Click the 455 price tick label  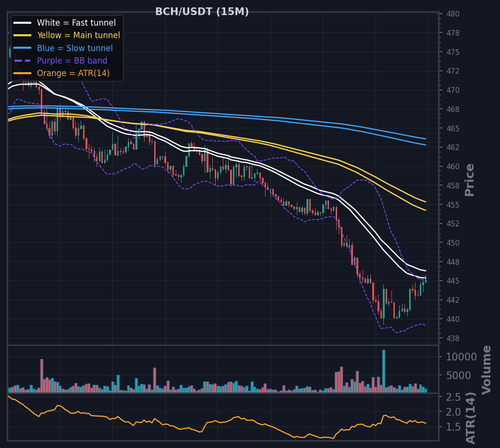[x=453, y=205]
